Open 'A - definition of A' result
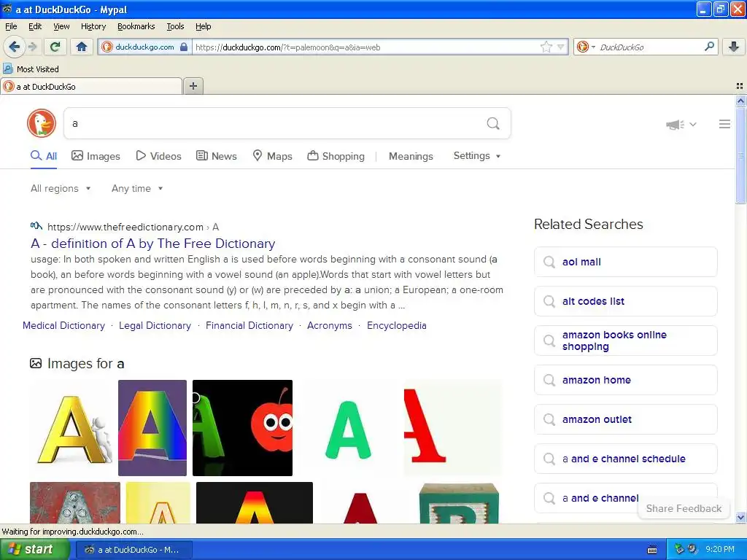Screen dimensions: 747x560 tap(153, 244)
